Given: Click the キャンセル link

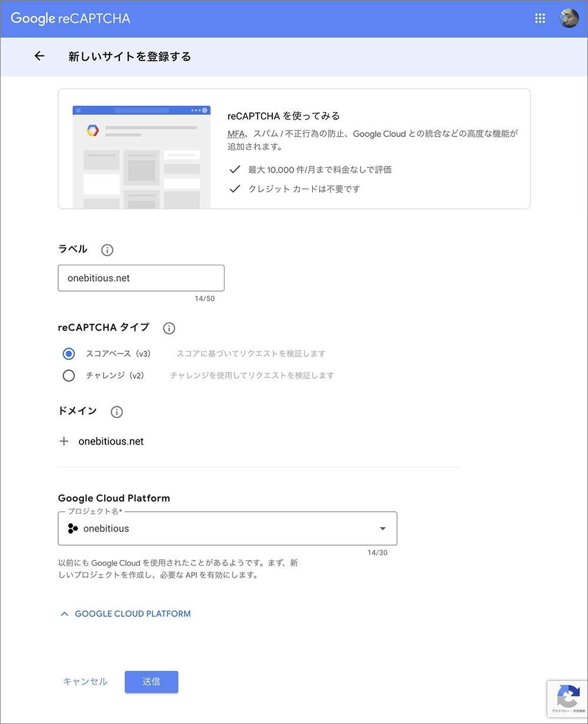Looking at the screenshot, I should 85,682.
